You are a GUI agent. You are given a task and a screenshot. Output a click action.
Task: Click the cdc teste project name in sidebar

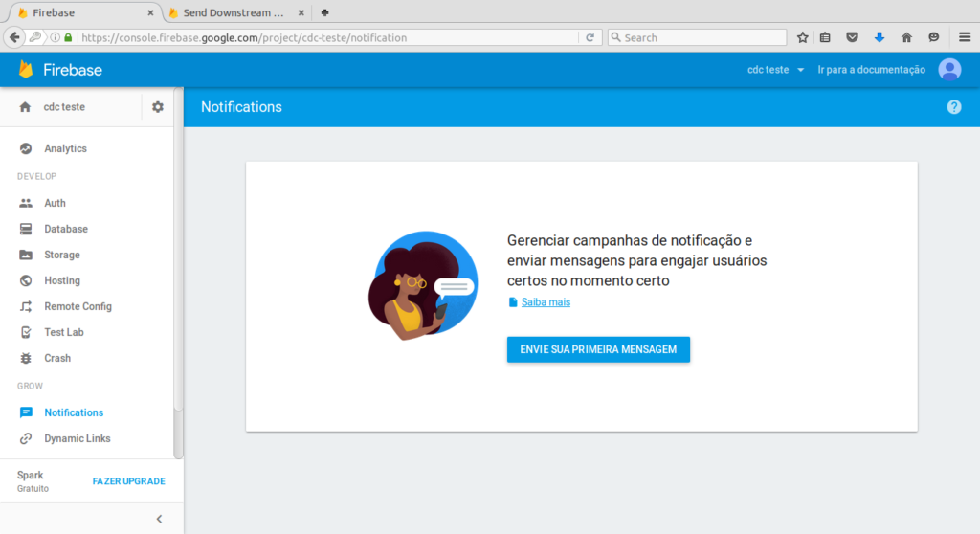click(64, 107)
